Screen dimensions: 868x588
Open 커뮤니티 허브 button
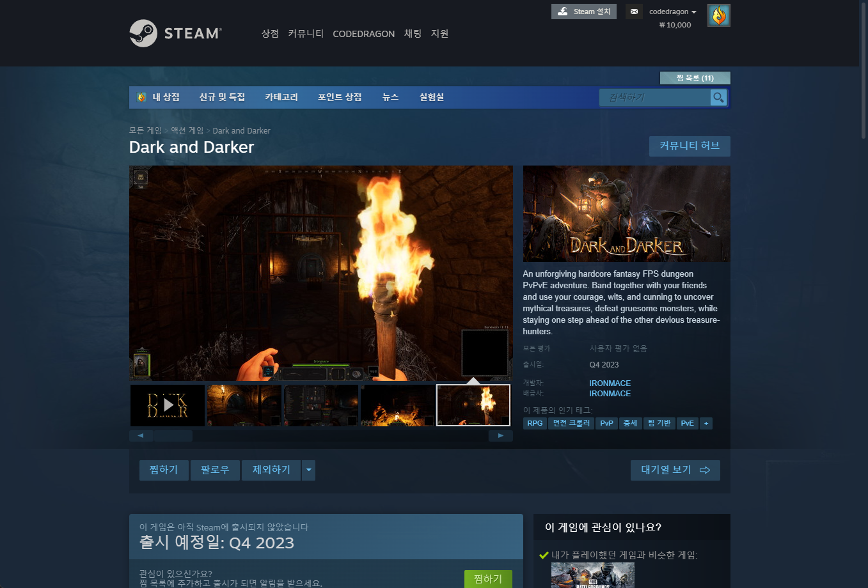point(690,146)
